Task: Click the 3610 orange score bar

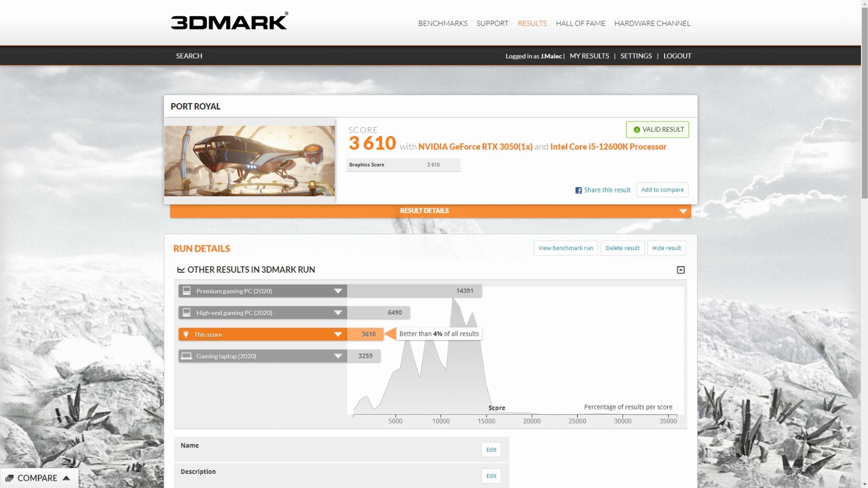Action: tap(365, 335)
